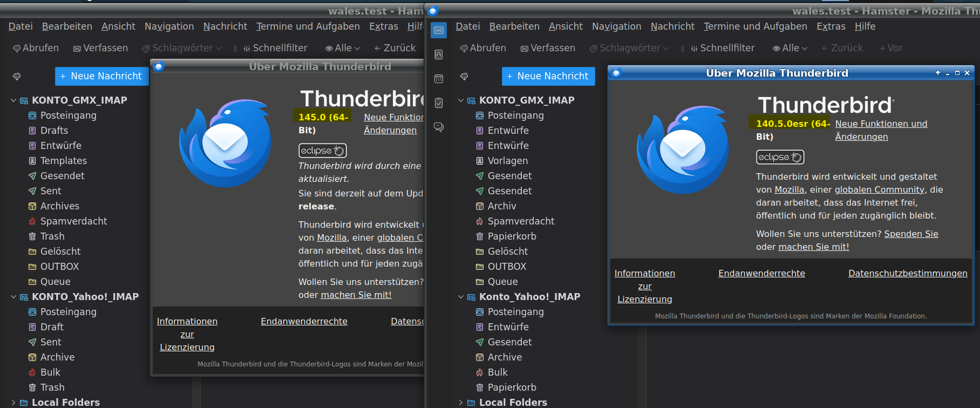Open the Extras menu in the right window
The image size is (980, 408).
[x=831, y=26]
